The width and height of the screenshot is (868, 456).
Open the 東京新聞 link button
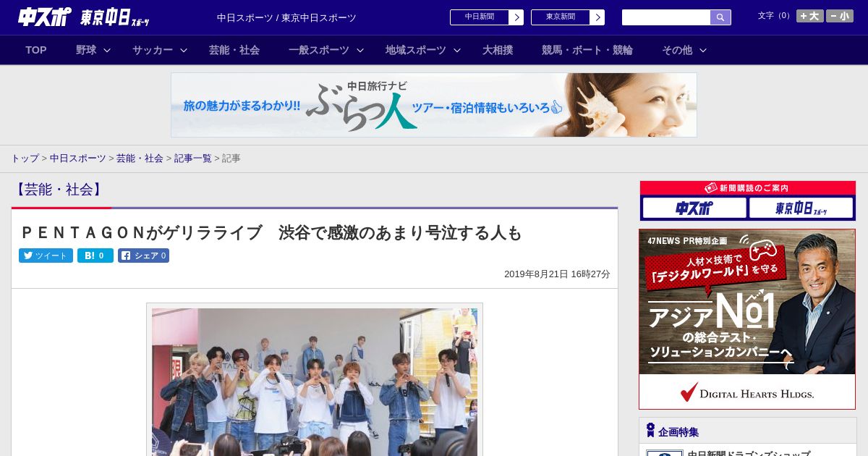click(x=560, y=17)
